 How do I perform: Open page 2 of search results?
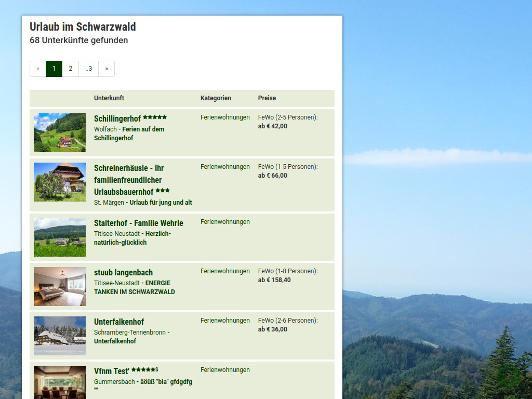click(x=71, y=69)
